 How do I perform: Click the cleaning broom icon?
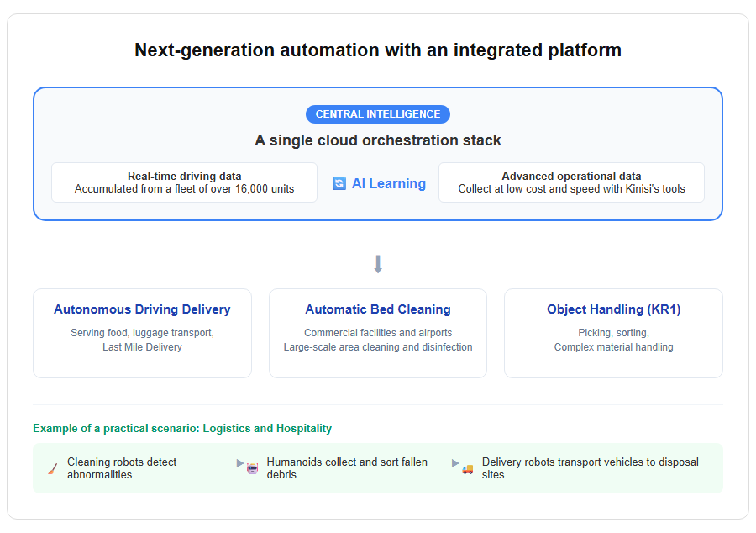point(53,468)
